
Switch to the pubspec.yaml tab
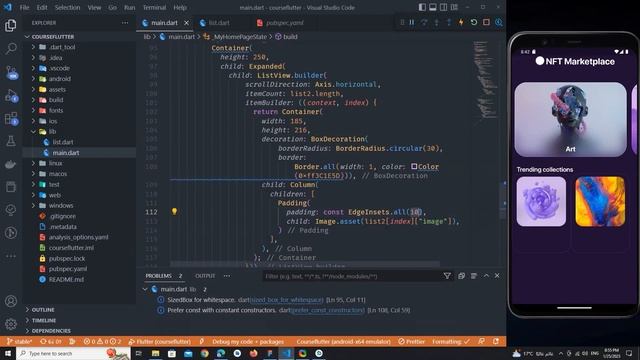284,23
